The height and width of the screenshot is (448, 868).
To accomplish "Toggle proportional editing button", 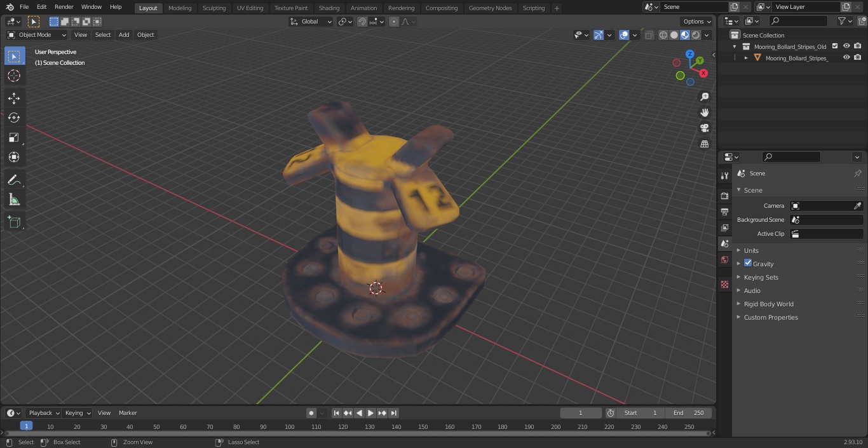I will (394, 22).
